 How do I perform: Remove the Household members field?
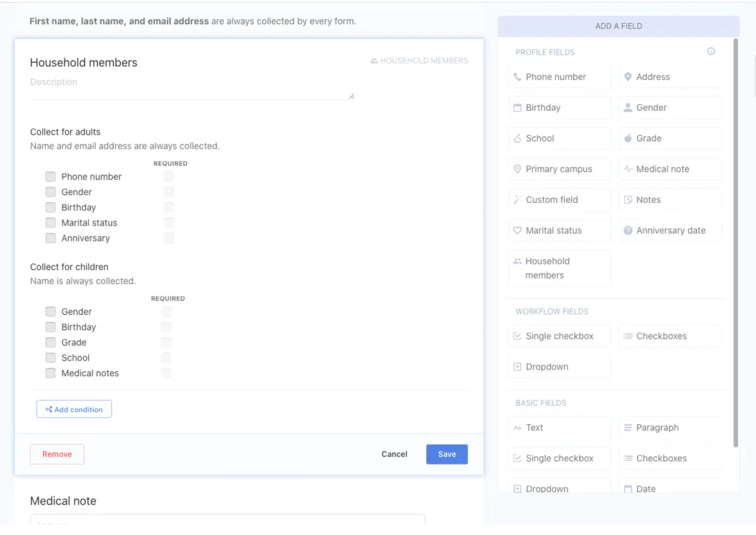tap(57, 454)
